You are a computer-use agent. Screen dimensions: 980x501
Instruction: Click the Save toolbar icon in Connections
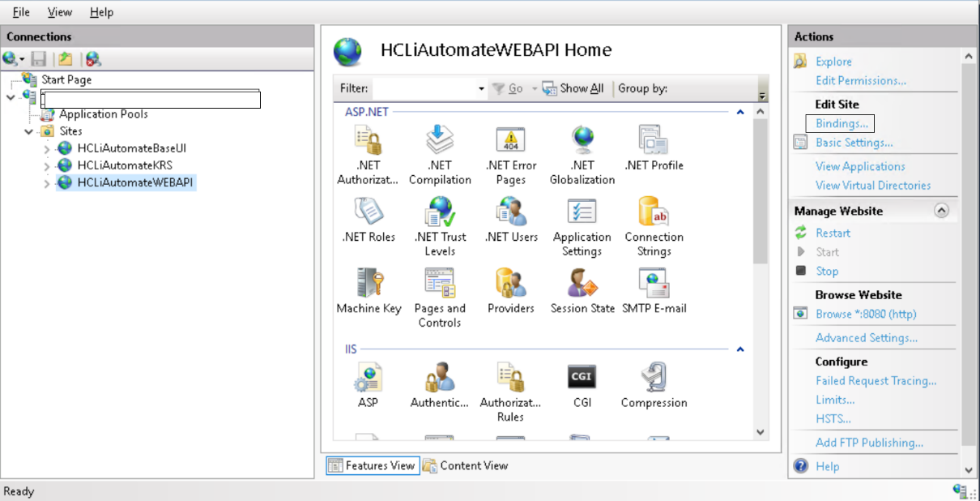(x=39, y=58)
